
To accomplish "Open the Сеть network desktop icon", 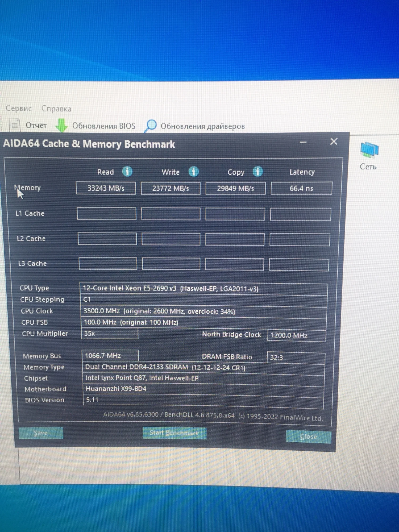I will pyautogui.click(x=369, y=156).
